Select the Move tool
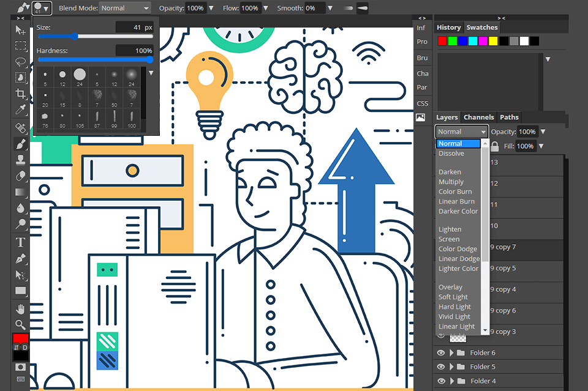588x391 pixels. pos(21,30)
